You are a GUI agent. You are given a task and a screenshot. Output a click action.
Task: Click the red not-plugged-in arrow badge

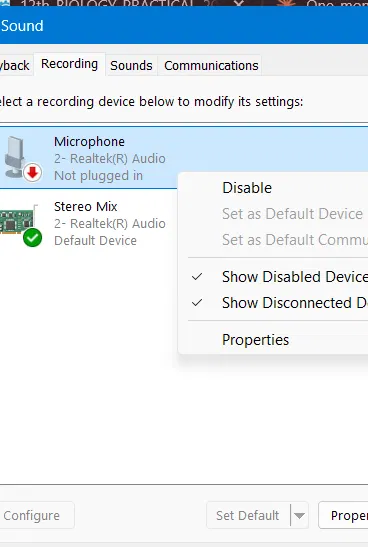32,172
